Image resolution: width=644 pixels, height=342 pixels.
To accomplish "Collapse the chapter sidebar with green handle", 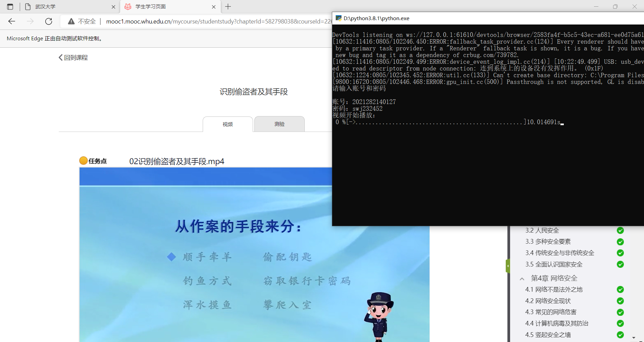I will coord(508,266).
